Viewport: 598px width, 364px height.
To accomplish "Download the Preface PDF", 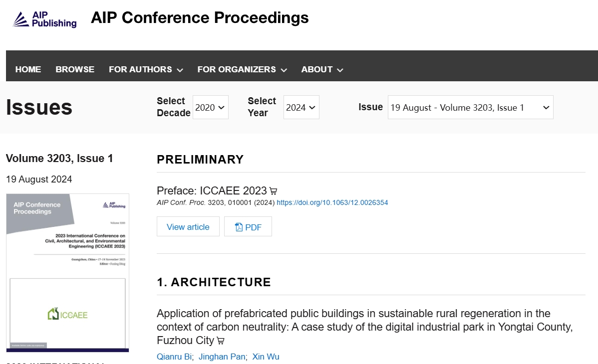I will coord(248,227).
